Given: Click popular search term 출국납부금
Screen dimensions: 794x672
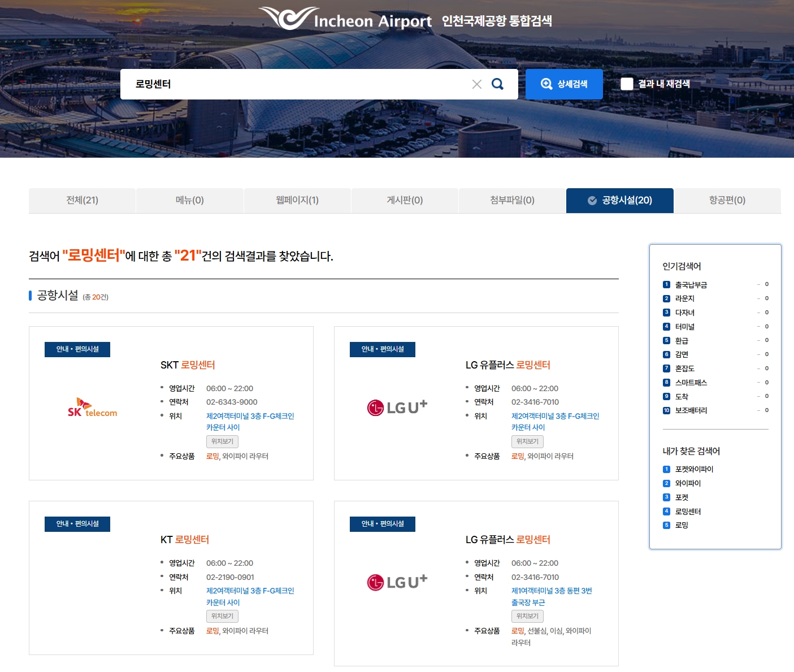Looking at the screenshot, I should 691,285.
